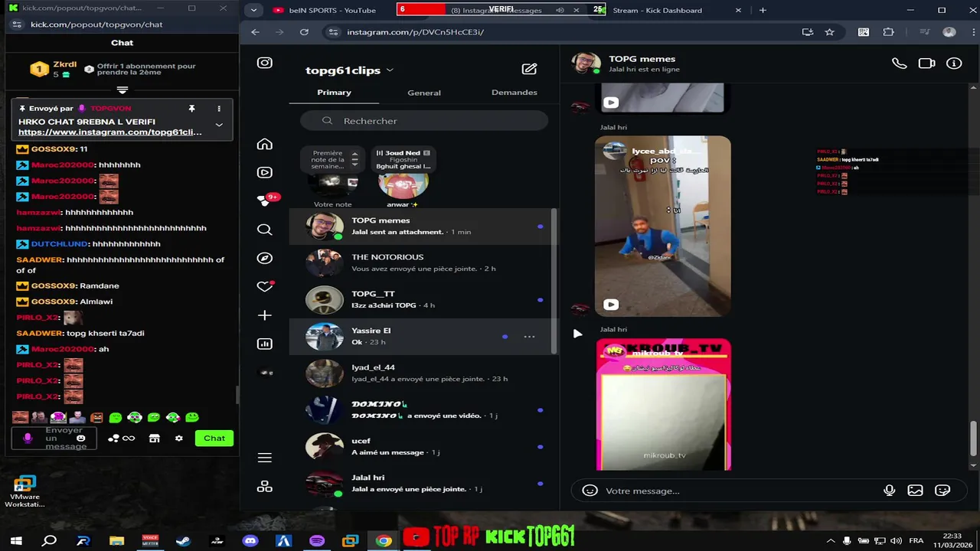The height and width of the screenshot is (551, 980).
Task: Click the green Chat send button
Action: (214, 439)
